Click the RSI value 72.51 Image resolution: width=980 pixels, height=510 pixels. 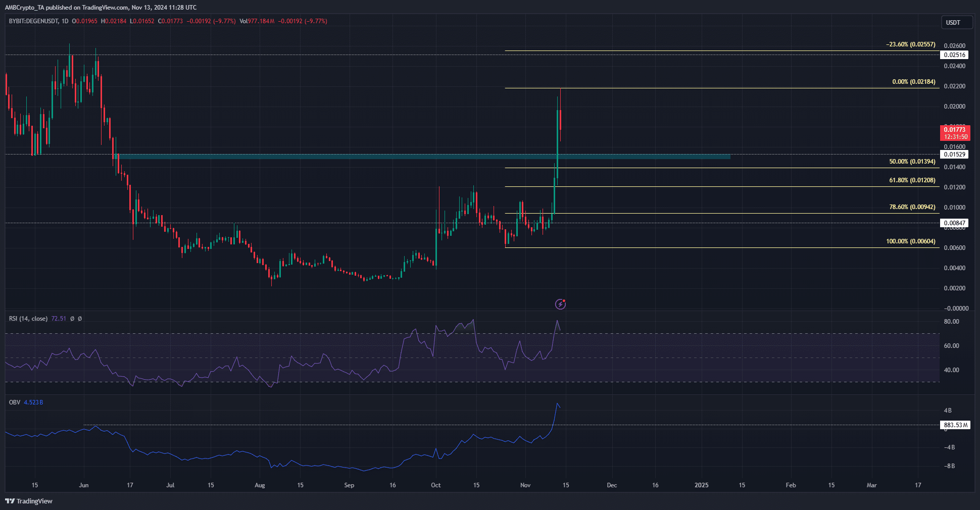(x=59, y=319)
